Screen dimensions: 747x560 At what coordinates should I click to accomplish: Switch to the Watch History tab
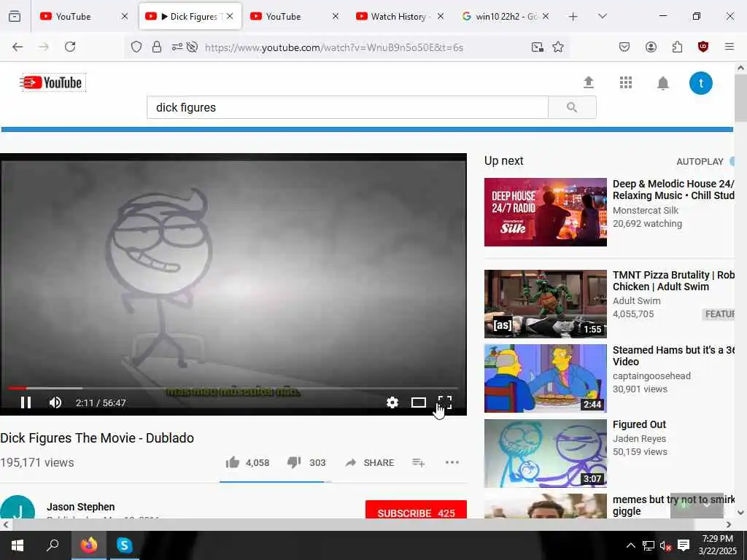tap(392, 16)
